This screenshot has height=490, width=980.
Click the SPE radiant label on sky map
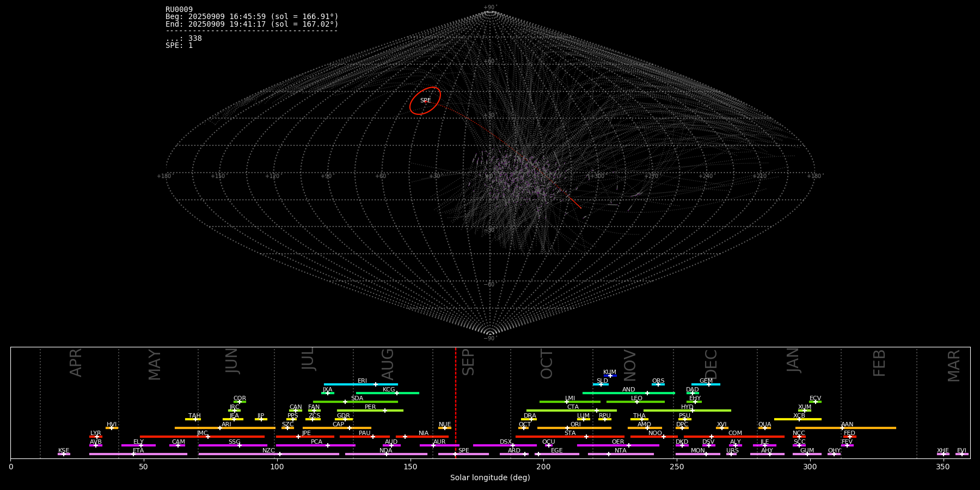425,101
